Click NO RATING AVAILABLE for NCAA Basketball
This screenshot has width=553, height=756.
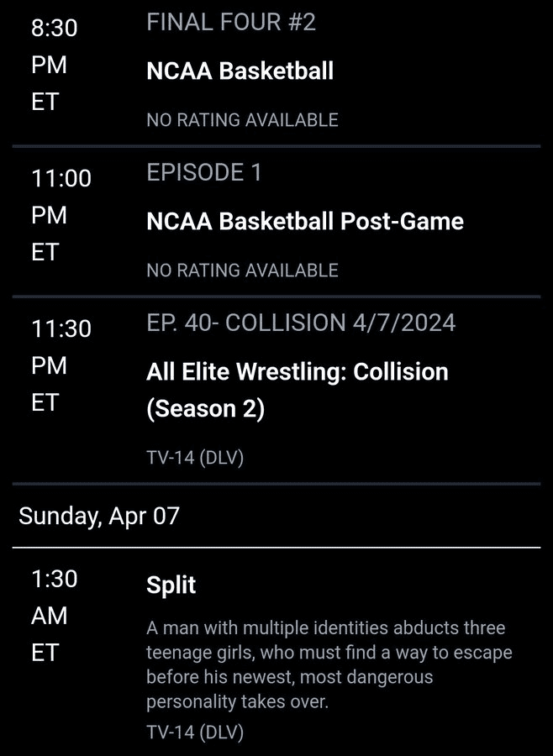242,119
